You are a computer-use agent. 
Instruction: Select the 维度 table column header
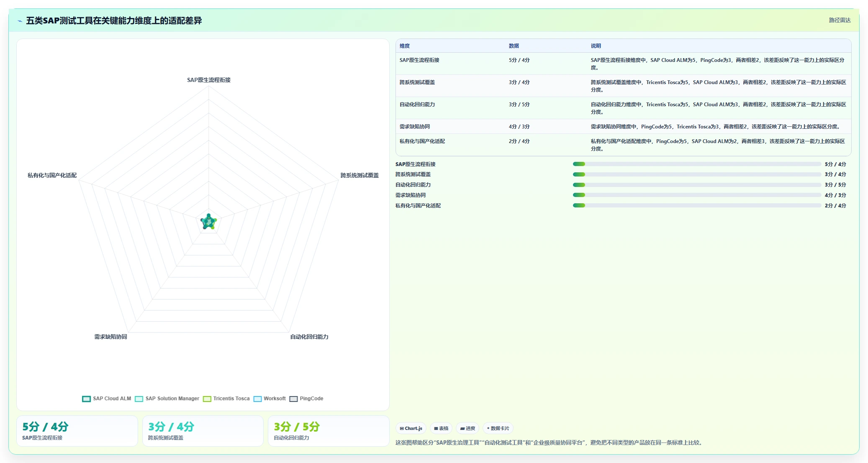tap(405, 46)
